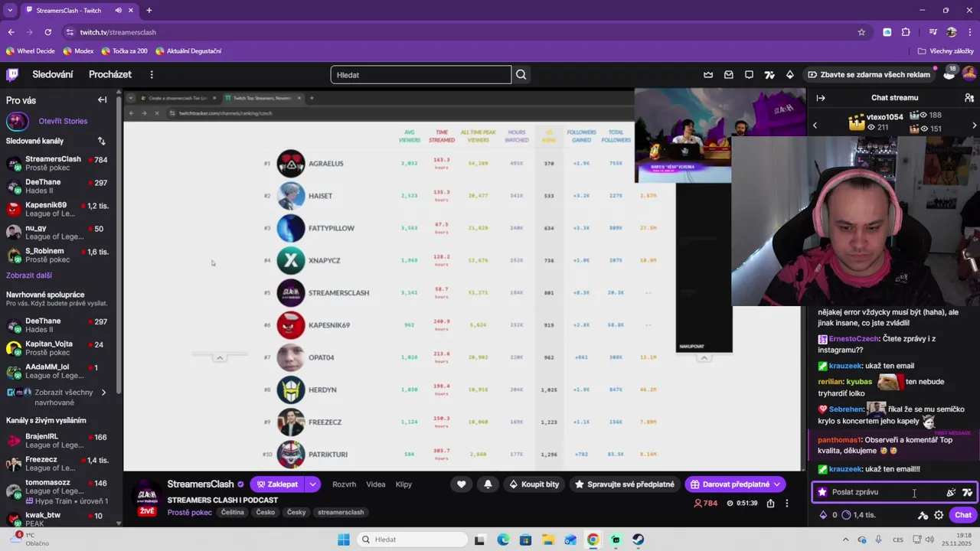Open the notifications inbox icon
The image size is (980, 551).
729,74
